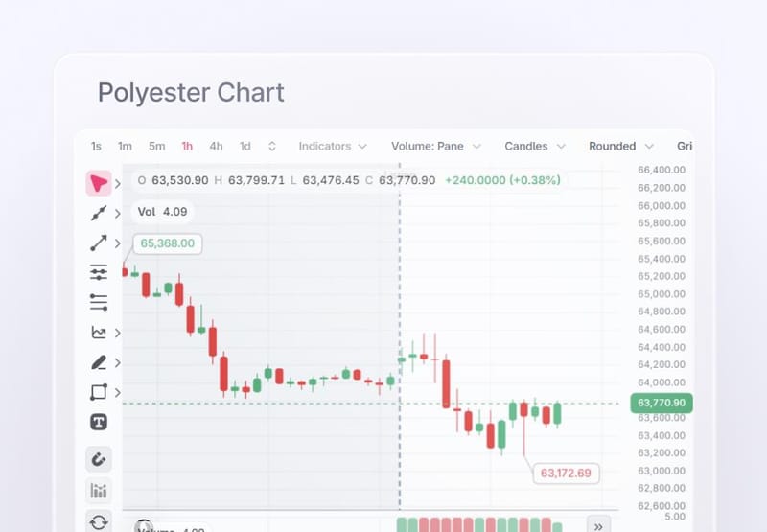The height and width of the screenshot is (532, 767).
Task: Expand the trend line options arrow
Action: click(117, 243)
